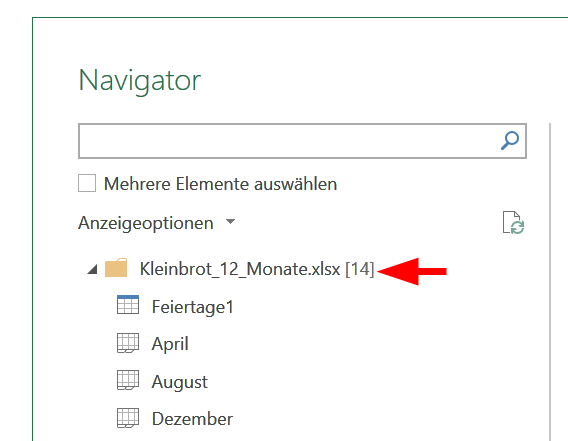This screenshot has width=568, height=441.
Task: Select the Dezember worksheet entry
Action: click(192, 419)
